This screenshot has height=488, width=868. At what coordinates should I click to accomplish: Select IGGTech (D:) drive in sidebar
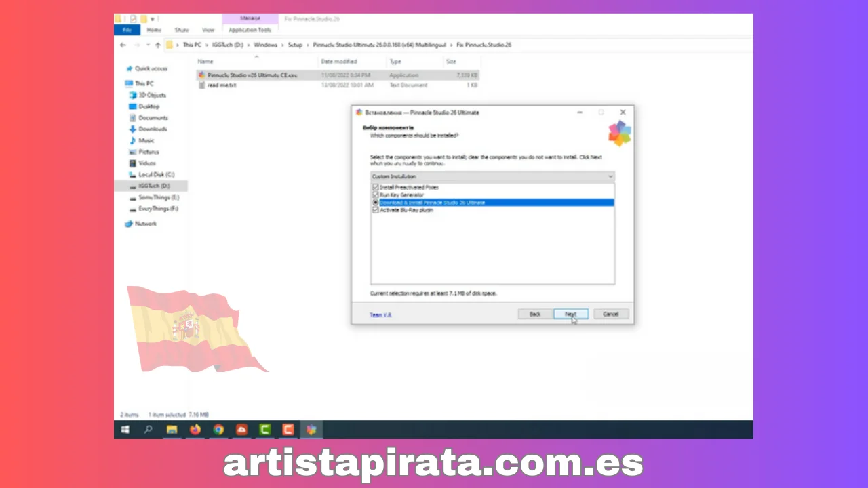154,186
